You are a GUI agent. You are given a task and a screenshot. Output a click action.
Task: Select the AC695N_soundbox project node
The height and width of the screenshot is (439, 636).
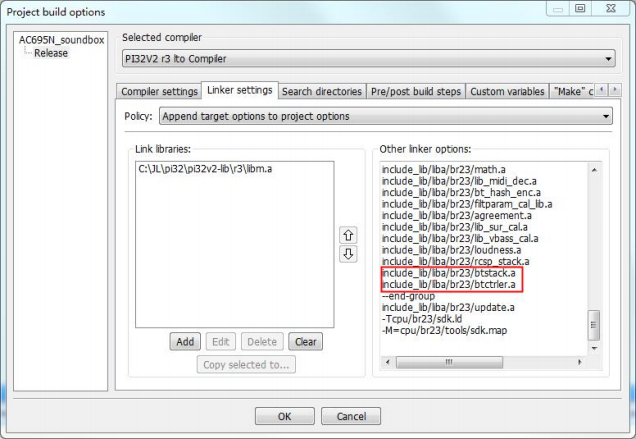click(62, 40)
